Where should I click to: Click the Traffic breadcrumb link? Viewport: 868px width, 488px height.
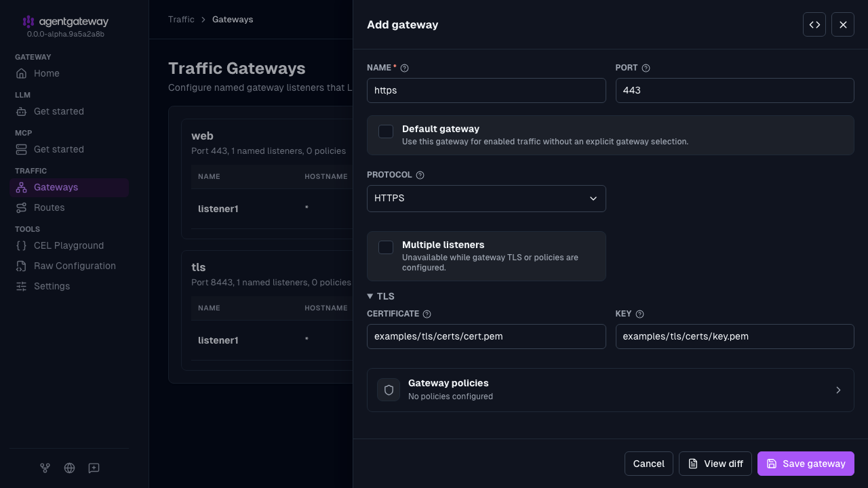coord(181,20)
